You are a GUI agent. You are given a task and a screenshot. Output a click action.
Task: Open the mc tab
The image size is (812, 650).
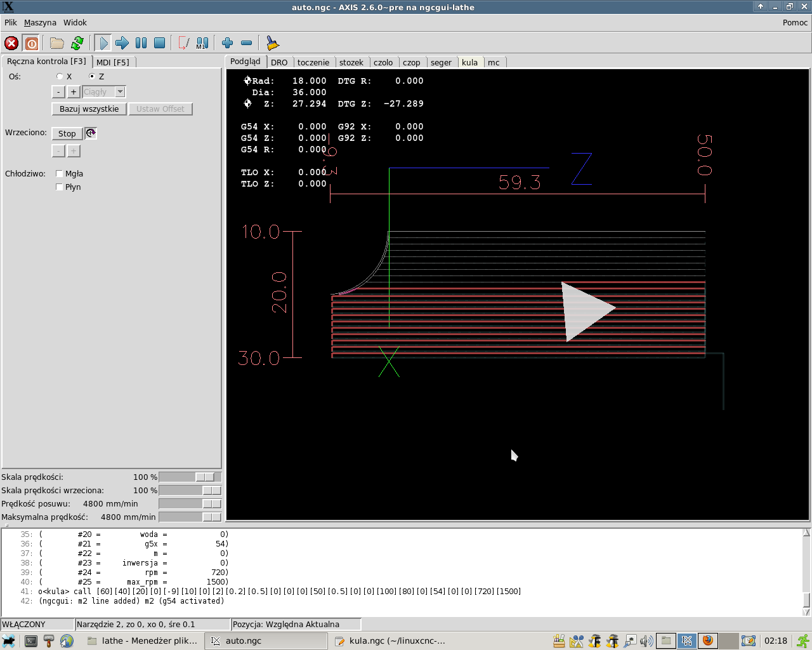click(x=494, y=62)
